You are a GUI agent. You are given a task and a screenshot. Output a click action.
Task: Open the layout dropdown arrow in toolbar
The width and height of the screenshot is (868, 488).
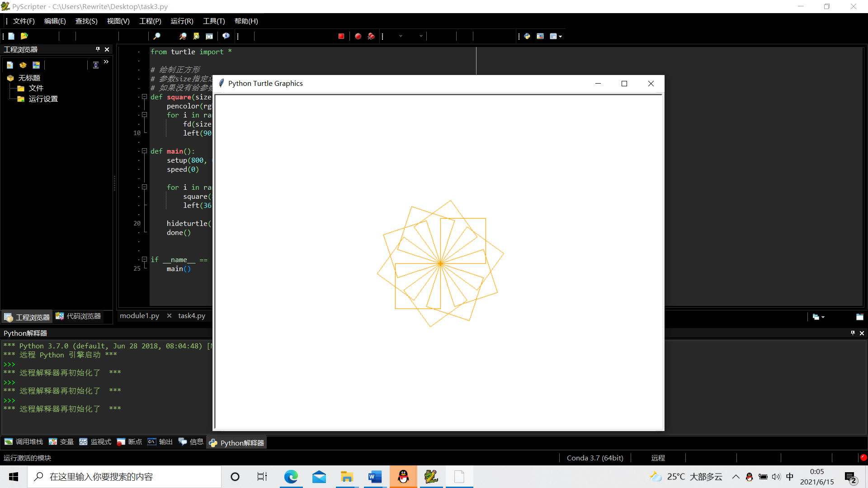(x=561, y=37)
